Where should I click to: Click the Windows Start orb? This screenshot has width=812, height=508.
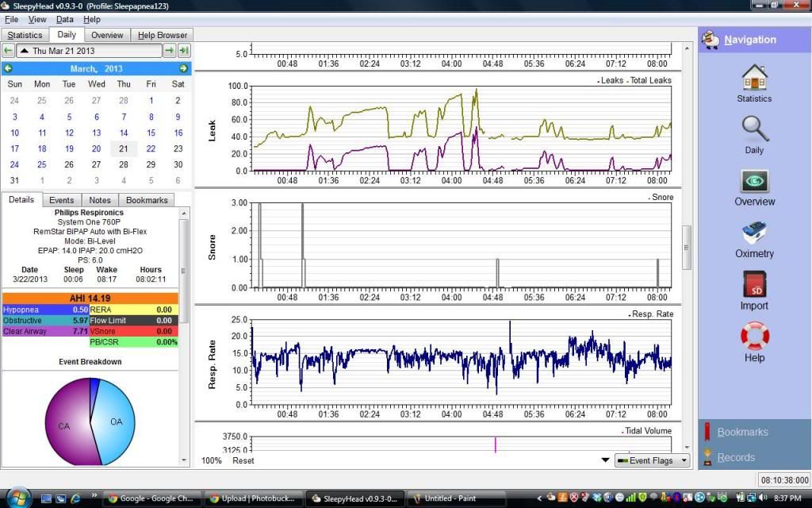(19, 498)
